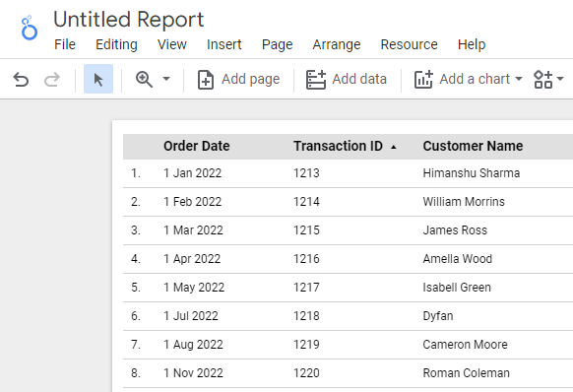Click the Looker Studio logo icon

tap(30, 28)
